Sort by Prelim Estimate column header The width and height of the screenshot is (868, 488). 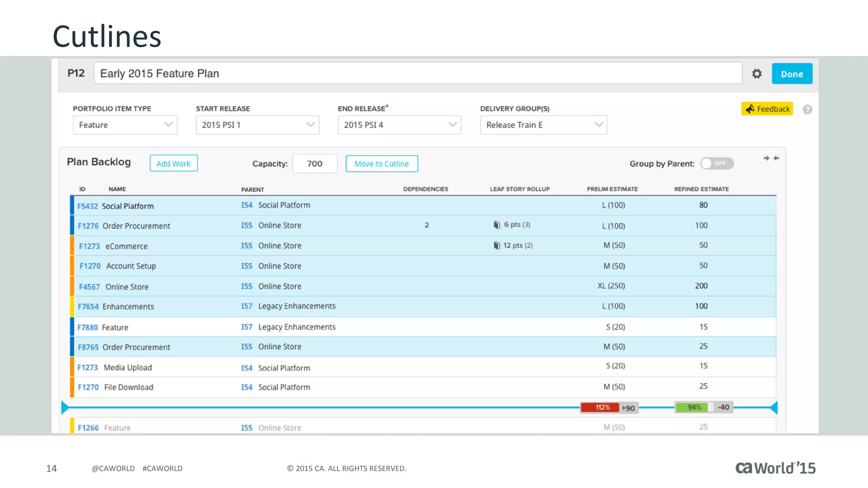click(612, 189)
